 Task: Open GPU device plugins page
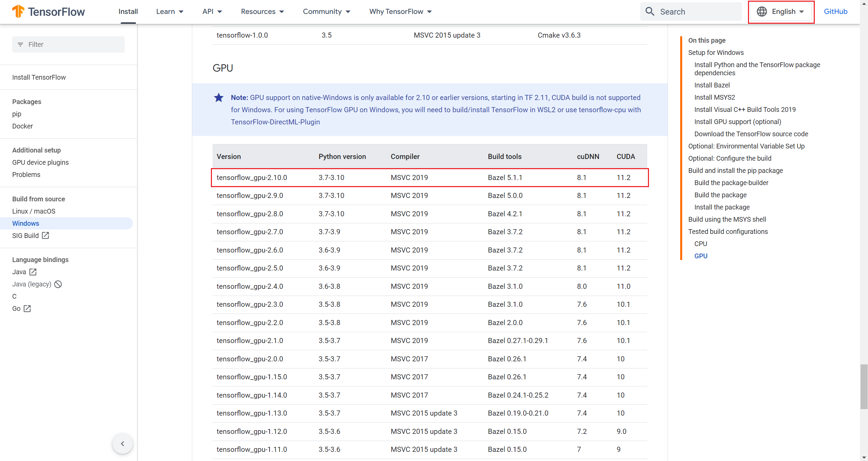coord(40,162)
